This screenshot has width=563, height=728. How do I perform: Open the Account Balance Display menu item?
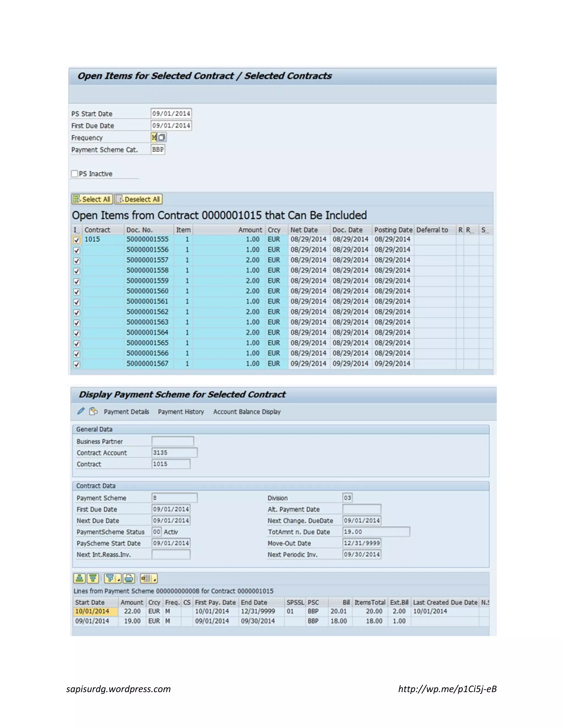(247, 412)
